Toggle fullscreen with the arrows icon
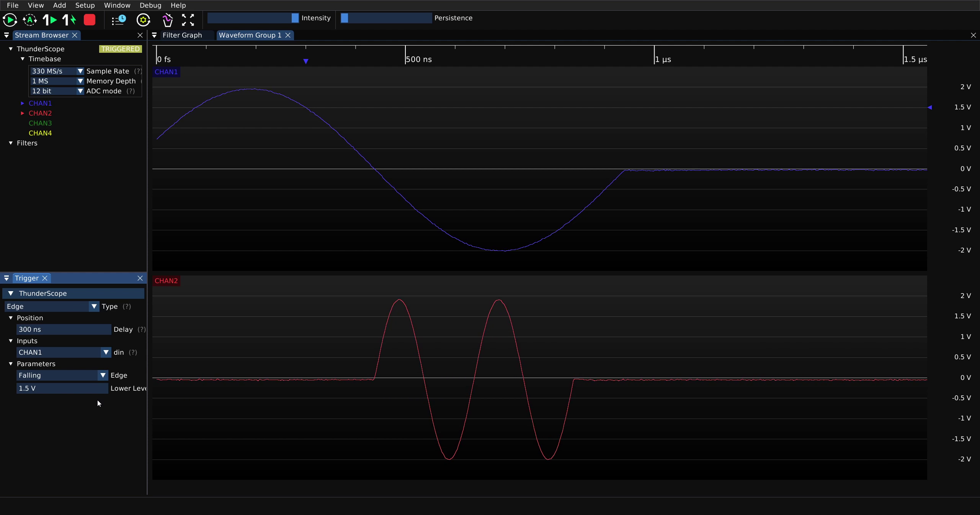The image size is (980, 515). 188,20
